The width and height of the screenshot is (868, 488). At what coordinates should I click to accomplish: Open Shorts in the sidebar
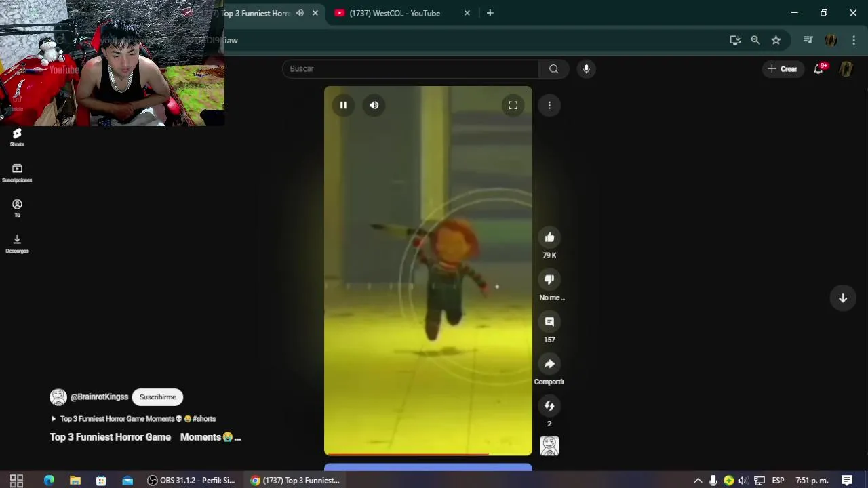click(17, 137)
